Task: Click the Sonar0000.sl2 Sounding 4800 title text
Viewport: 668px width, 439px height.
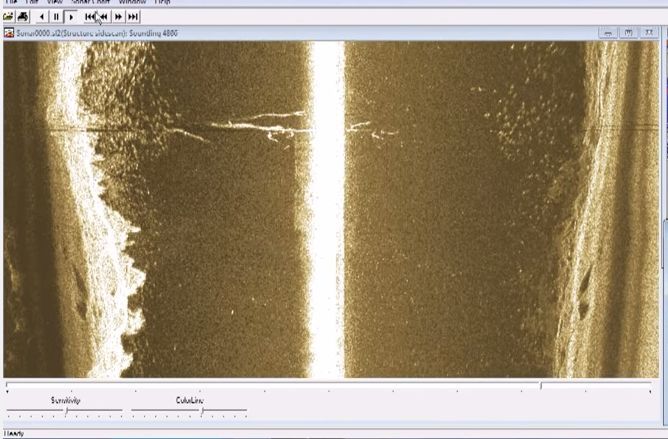Action: click(97, 33)
